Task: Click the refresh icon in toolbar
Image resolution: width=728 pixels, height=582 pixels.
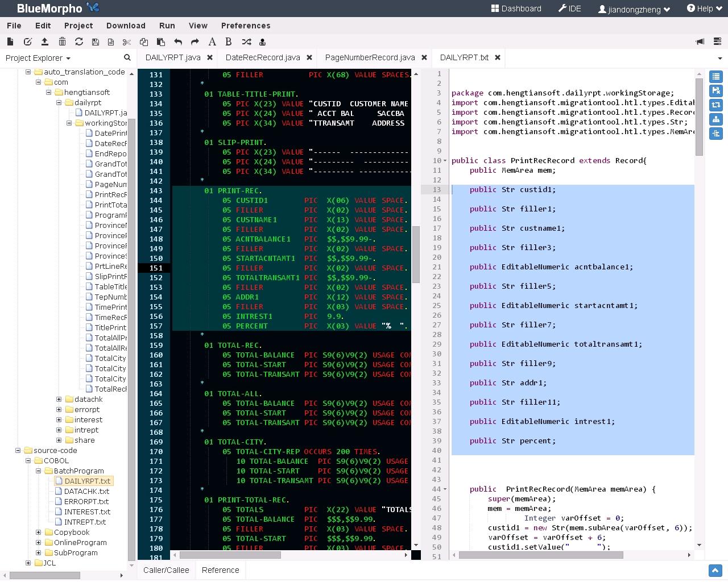Action: (x=79, y=42)
